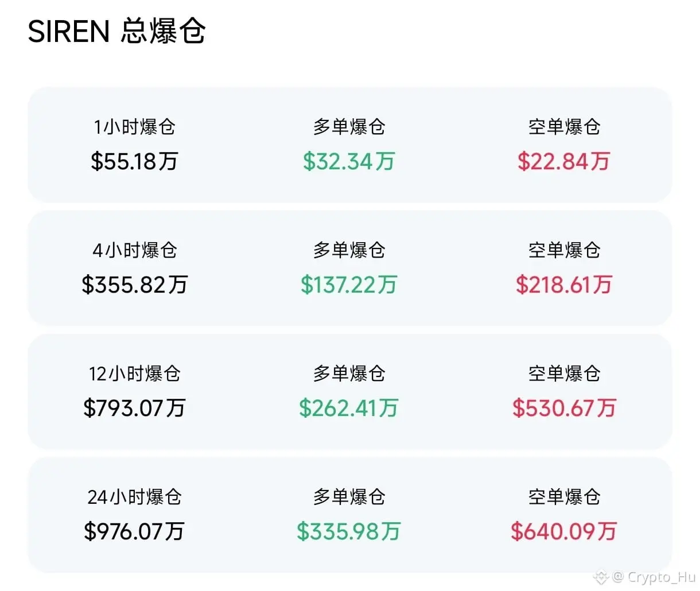Click the $976.07万 daily total
Screen dimensions: 700x591
tap(134, 531)
